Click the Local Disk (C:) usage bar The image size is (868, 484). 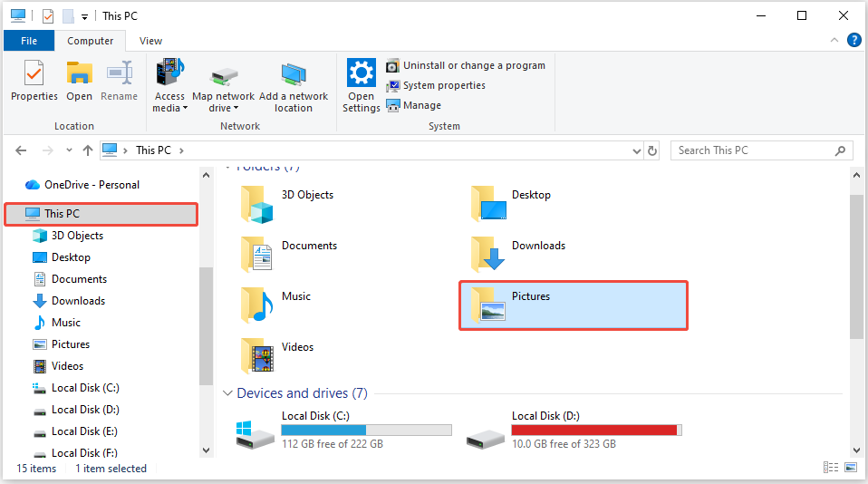[x=366, y=431]
